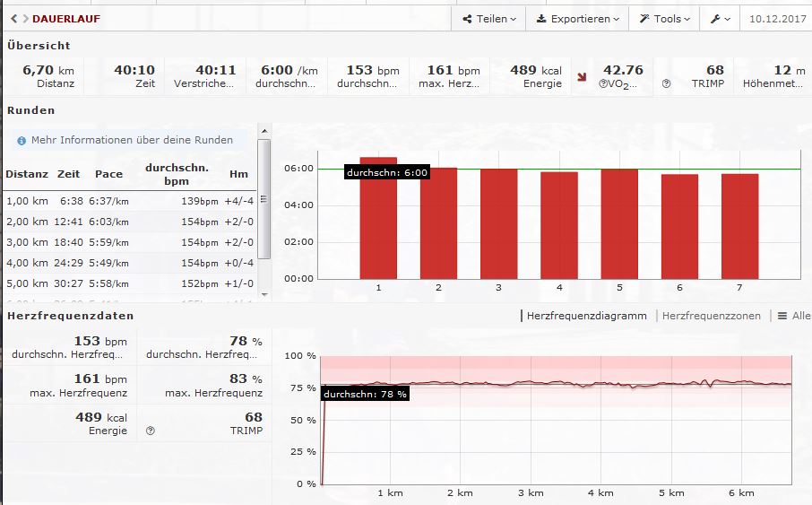
Task: Click the TRIMP help icon in Übersicht
Action: (x=666, y=83)
